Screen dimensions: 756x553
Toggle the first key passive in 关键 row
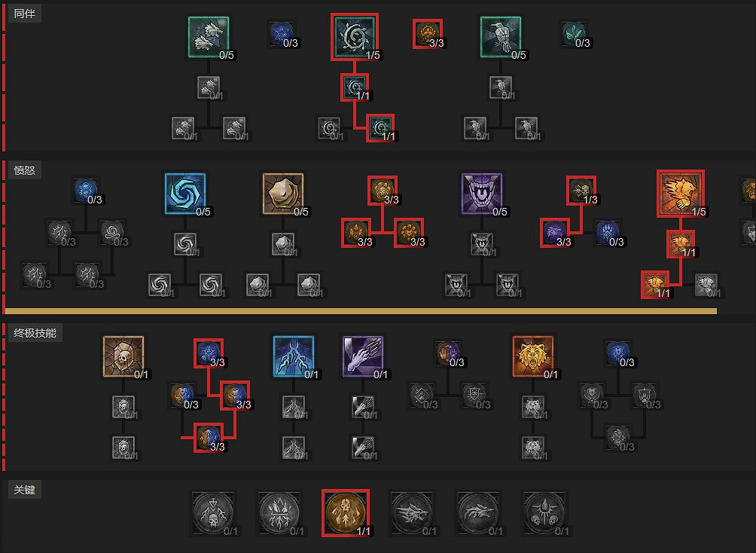[213, 513]
